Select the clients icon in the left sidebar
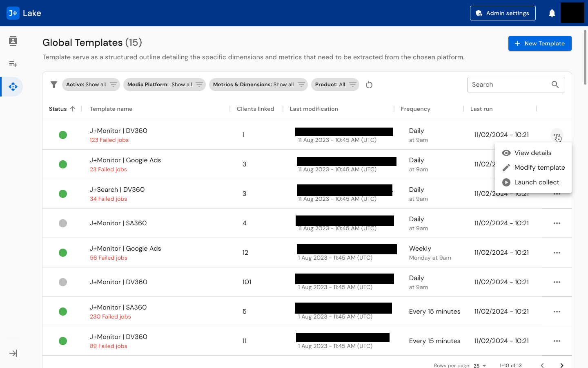The height and width of the screenshot is (368, 588). 13,41
